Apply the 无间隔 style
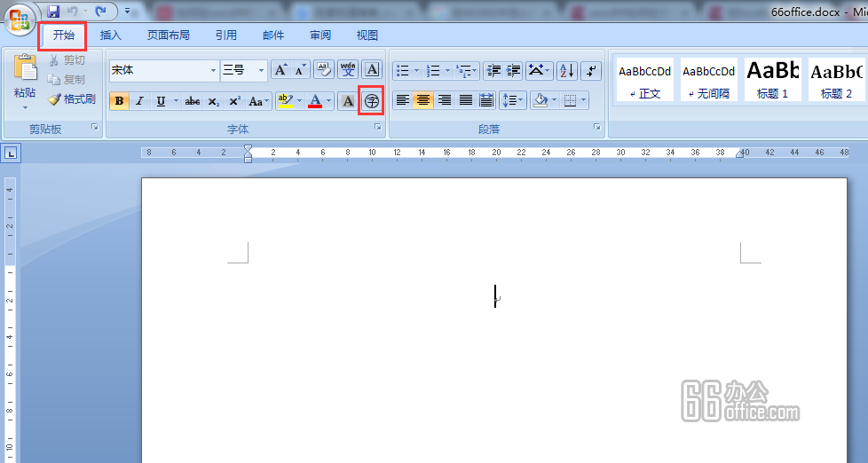 click(708, 80)
